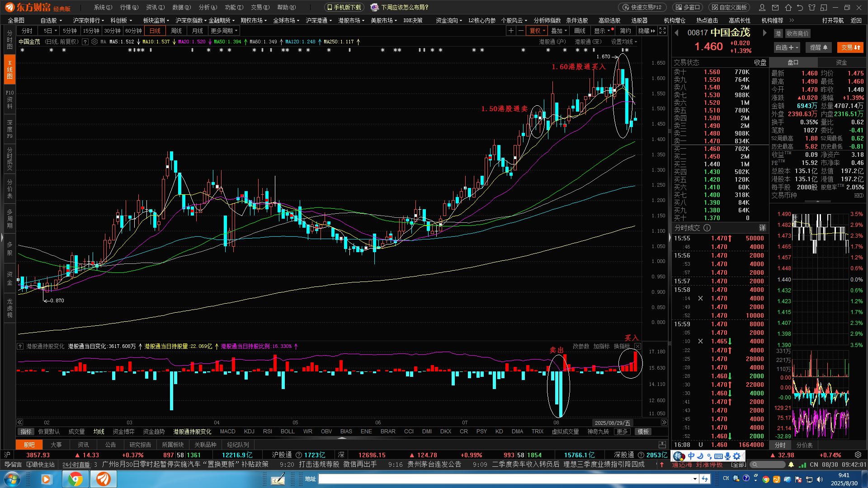Open 分时成交 info circle icon

pos(707,228)
